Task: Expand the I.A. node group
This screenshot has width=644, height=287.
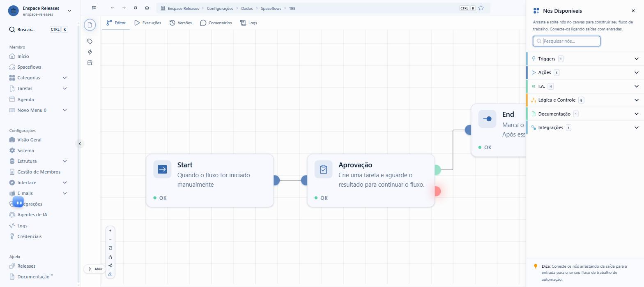Action: [585, 86]
